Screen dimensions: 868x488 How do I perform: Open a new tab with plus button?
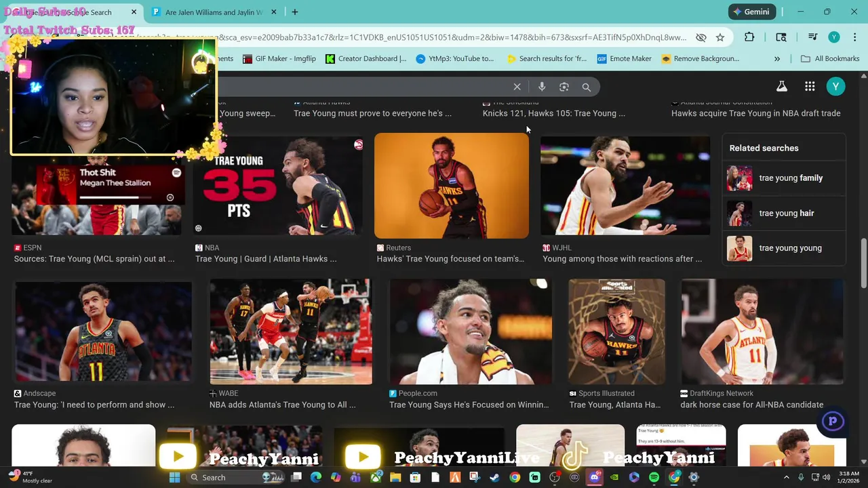click(x=294, y=12)
